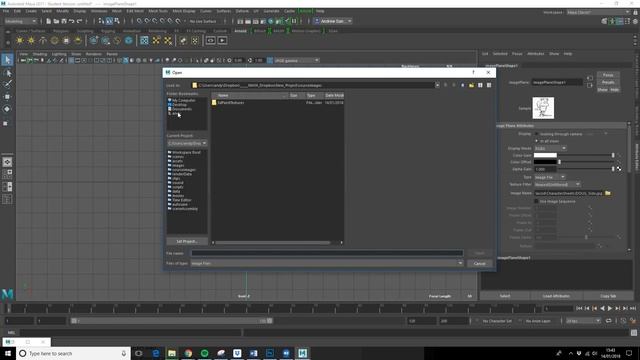640x360 pixels.
Task: Select My Computer in folder bookmarks
Action: click(x=183, y=100)
